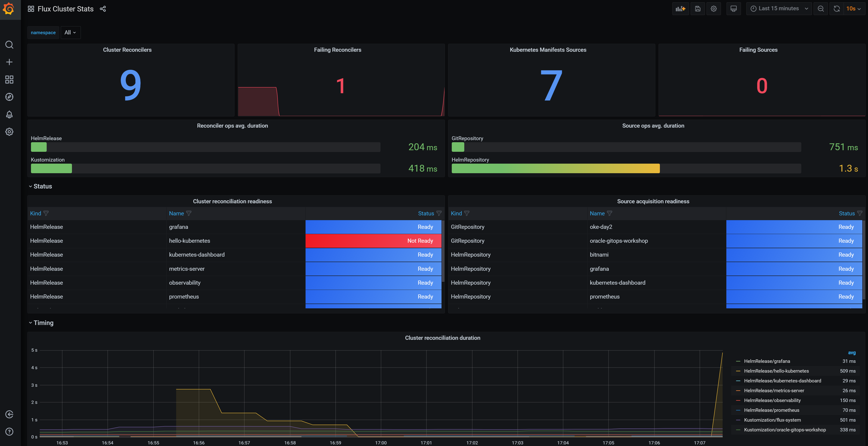868x446 pixels.
Task: Click the Kustomization duration gauge bar
Action: pos(206,168)
